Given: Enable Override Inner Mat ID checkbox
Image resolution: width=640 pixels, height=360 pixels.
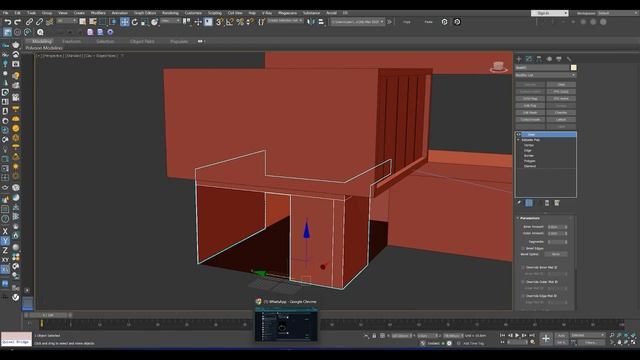Looking at the screenshot, I should coord(523,267).
